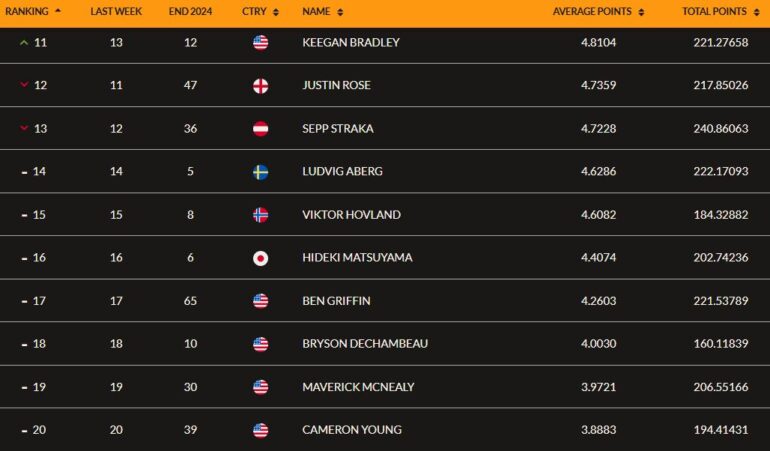Select the Last Week column header
This screenshot has height=451, width=770.
(116, 11)
